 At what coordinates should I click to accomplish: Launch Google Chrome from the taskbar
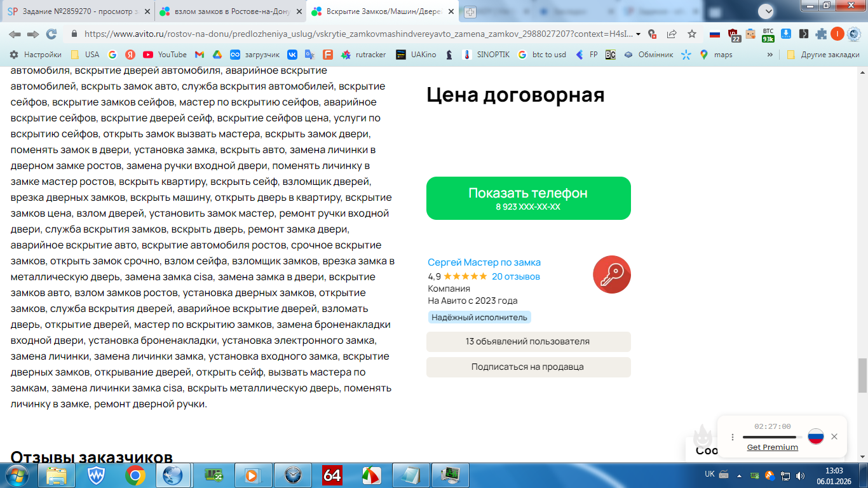(x=135, y=475)
